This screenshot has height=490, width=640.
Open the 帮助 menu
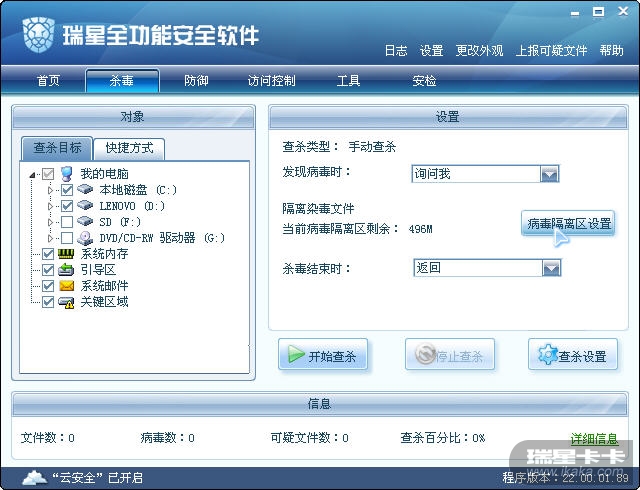[611, 50]
